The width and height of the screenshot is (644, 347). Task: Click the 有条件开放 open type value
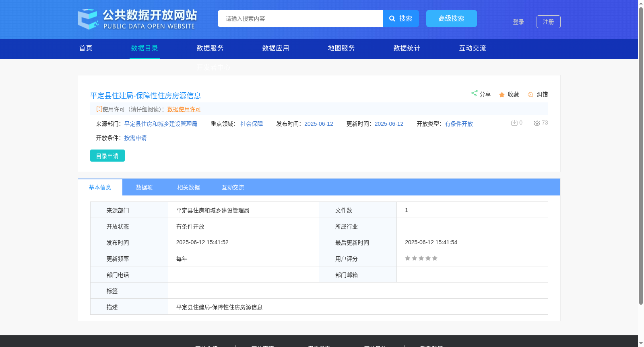459,124
